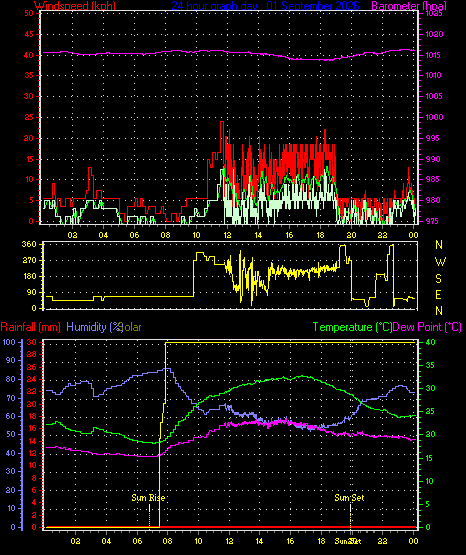The image size is (466, 555).
Task: Click the 100 humidity scale value
Action: pos(9,342)
